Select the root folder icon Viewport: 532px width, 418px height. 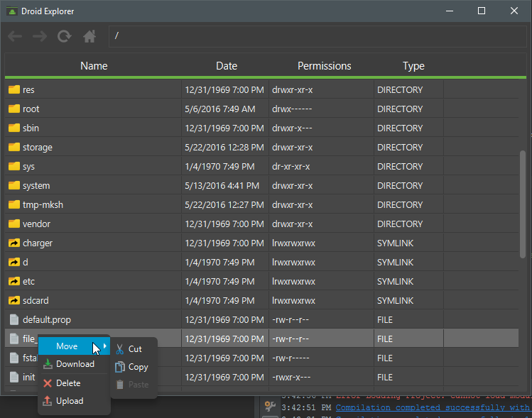[14, 109]
